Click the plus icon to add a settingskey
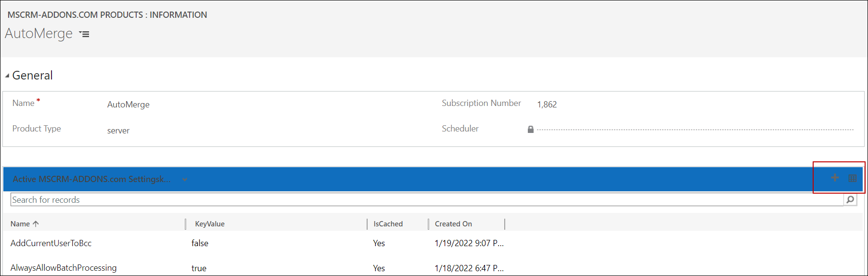The width and height of the screenshot is (868, 276). pos(835,178)
